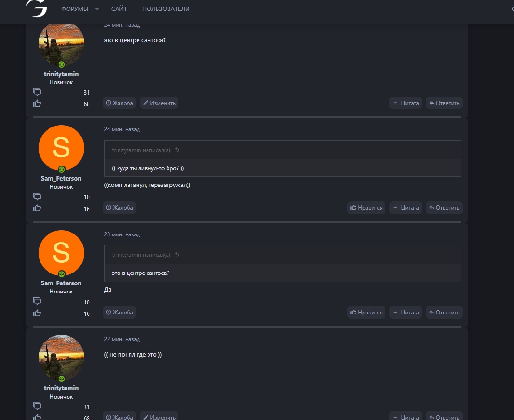Click the Sam_Peterson orange avatar in the second post
The height and width of the screenshot is (420, 514).
point(61,148)
